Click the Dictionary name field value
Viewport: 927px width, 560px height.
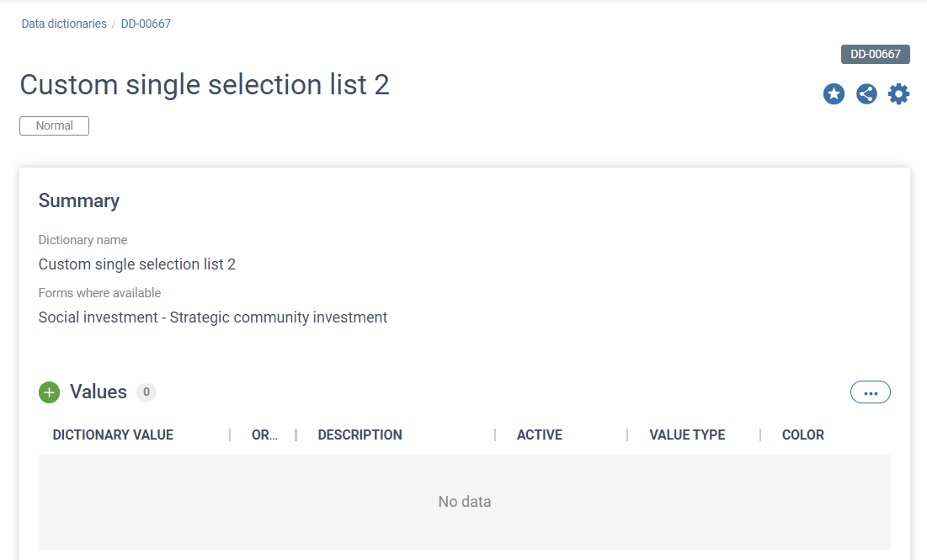pyautogui.click(x=137, y=264)
